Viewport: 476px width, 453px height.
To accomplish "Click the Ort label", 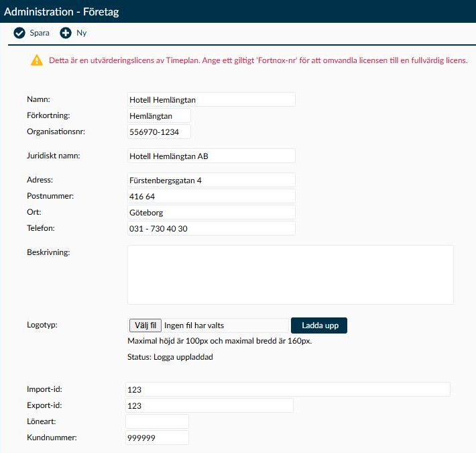I will (x=34, y=212).
